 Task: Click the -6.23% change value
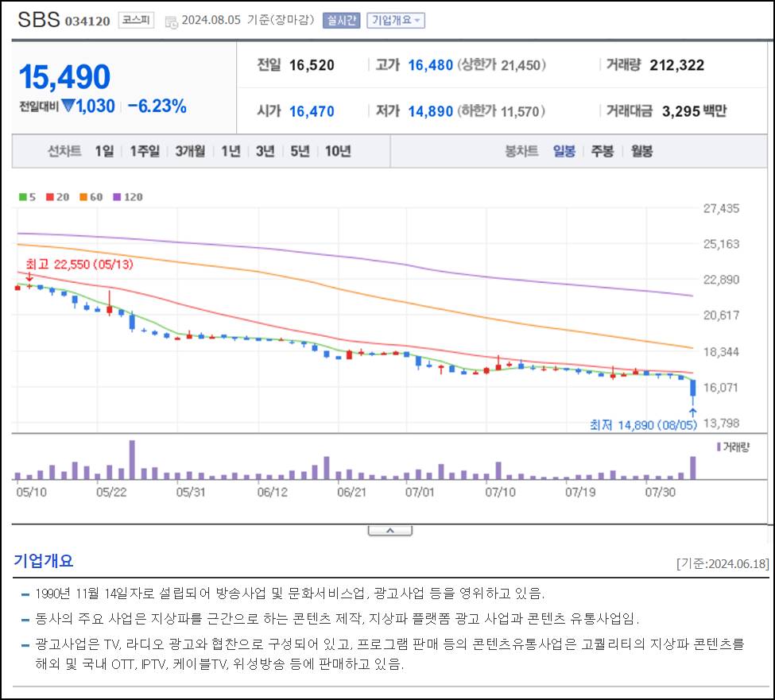click(157, 106)
